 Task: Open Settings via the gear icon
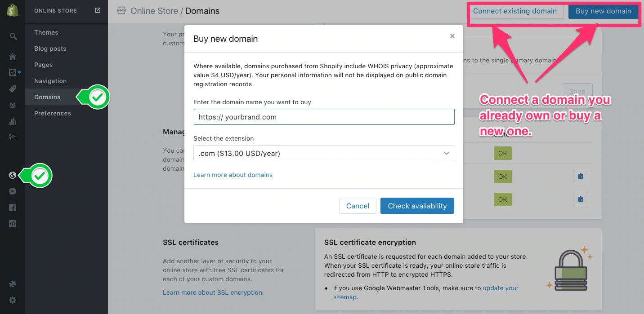tap(13, 300)
